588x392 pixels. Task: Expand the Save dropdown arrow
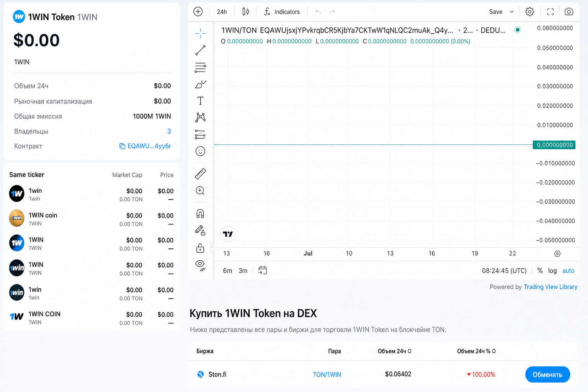[x=512, y=12]
